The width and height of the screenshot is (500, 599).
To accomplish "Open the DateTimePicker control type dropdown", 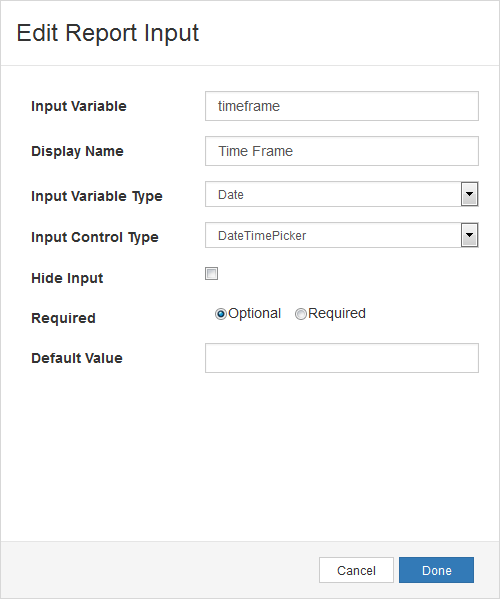I will pyautogui.click(x=341, y=235).
